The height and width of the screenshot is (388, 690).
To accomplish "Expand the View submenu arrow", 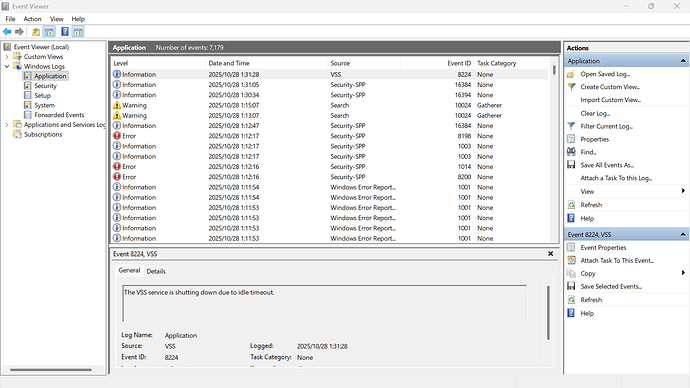I will point(683,191).
